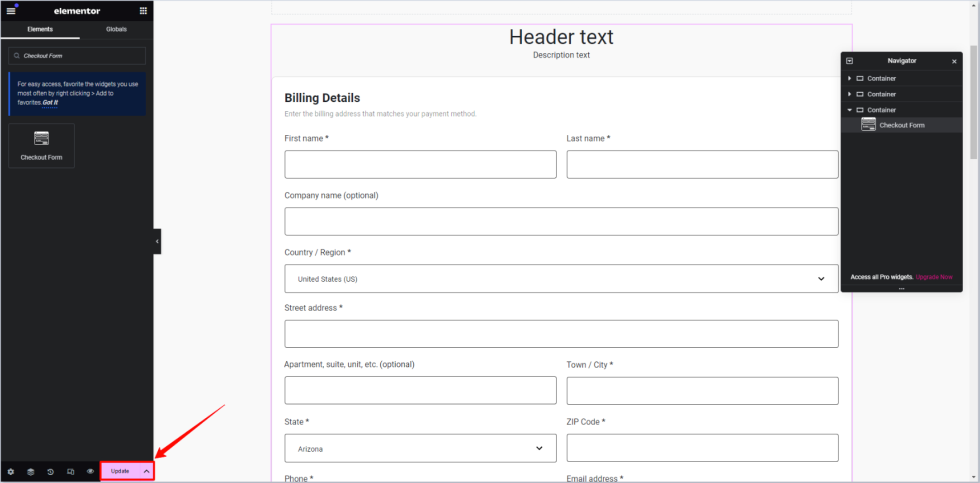Expand the first Container in Navigator
The width and height of the screenshot is (980, 483).
[849, 78]
